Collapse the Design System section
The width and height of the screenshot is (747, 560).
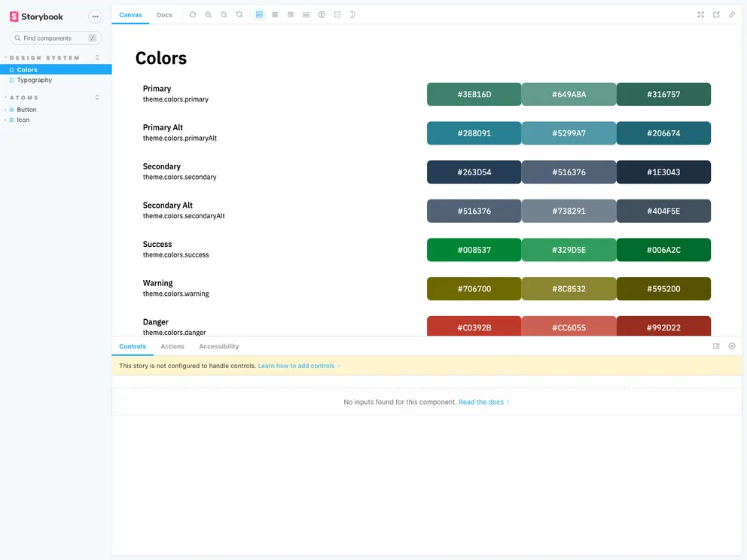tap(45, 58)
